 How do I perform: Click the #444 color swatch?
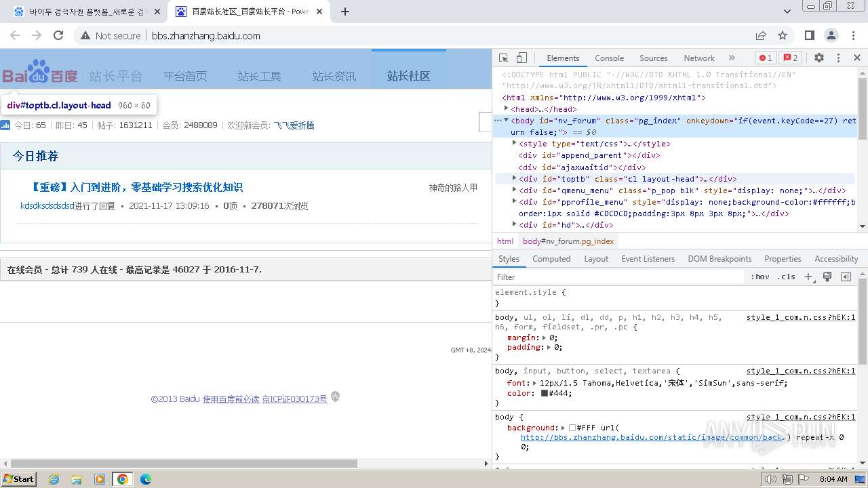pos(544,393)
